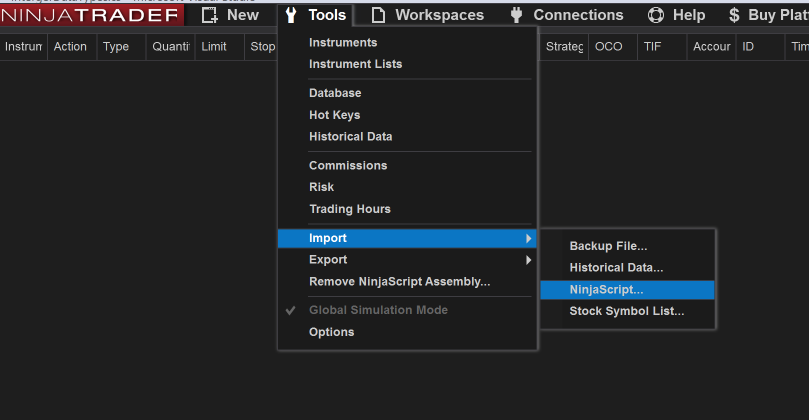
Task: Click the New window icon
Action: (x=209, y=15)
